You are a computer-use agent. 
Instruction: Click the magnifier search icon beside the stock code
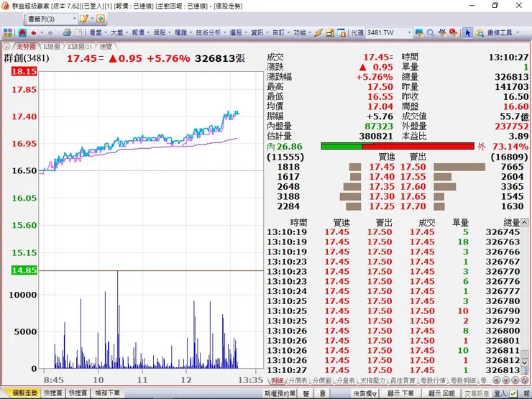click(431, 32)
